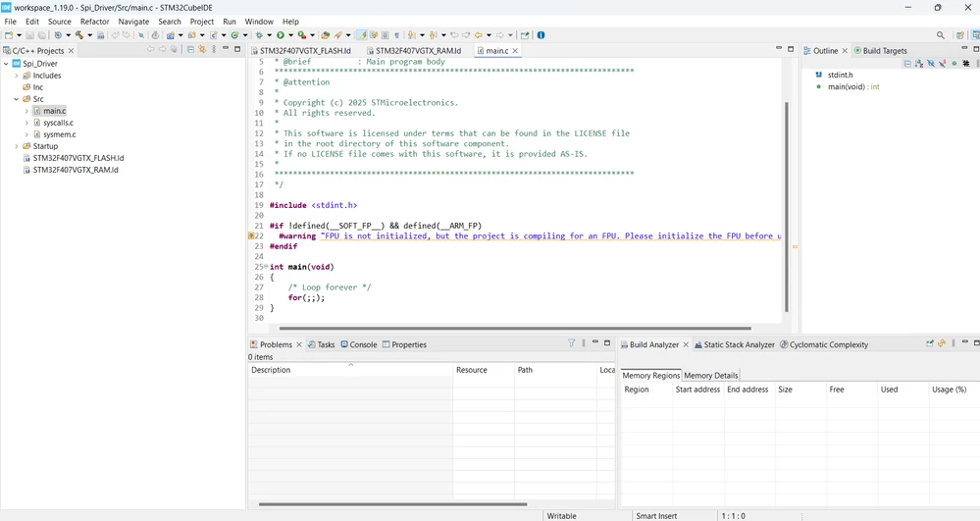Click the Show Whitespace pilcrow icon
The image size is (980, 521).
coord(396,35)
